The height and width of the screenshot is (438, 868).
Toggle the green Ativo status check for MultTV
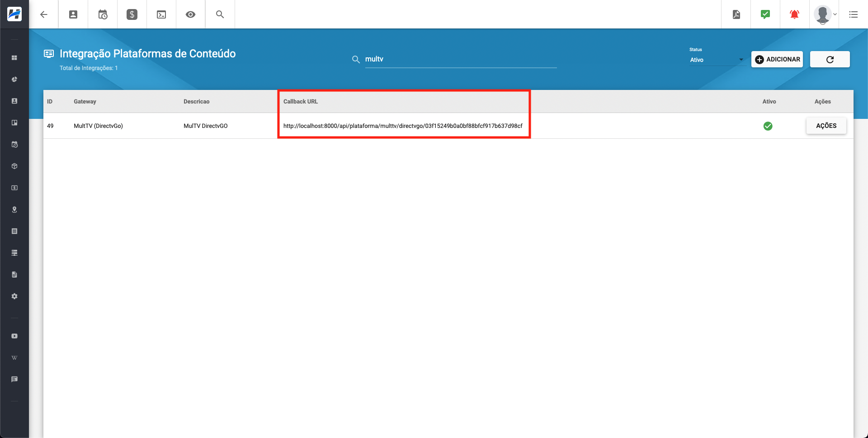point(769,126)
